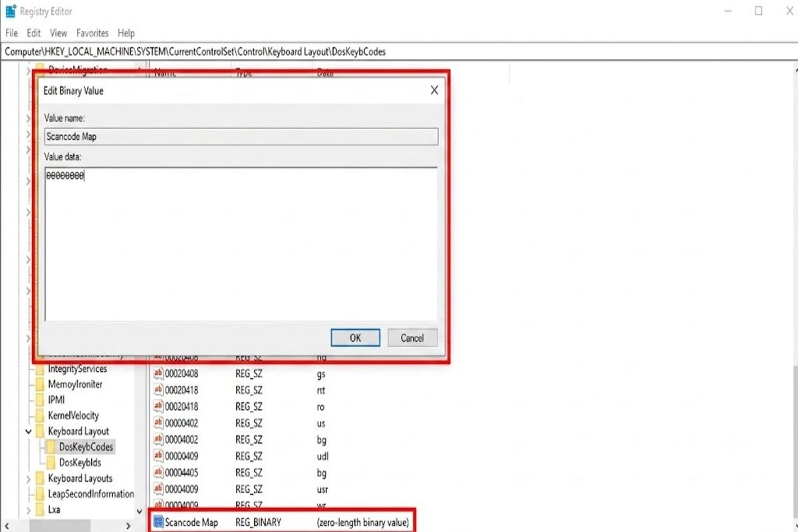Screen dimensions: 798x532
Task: Click the DosKeybCodes folder icon
Action: pos(51,447)
